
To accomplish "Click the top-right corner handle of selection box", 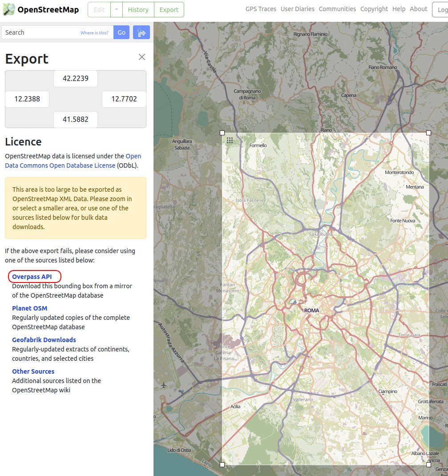I will point(428,133).
